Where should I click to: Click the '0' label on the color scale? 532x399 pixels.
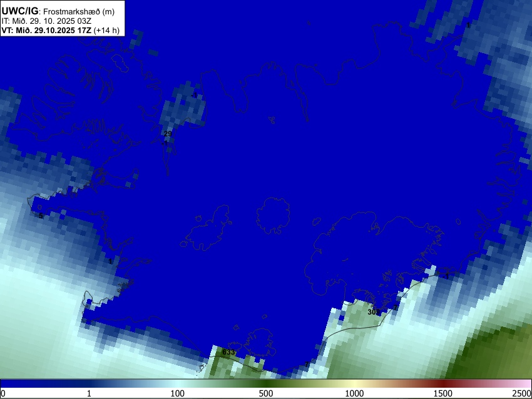[x=3, y=393]
